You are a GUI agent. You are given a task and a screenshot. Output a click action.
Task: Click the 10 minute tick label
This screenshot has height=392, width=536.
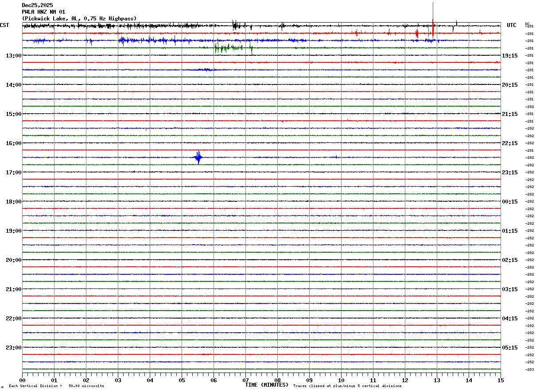click(x=341, y=380)
